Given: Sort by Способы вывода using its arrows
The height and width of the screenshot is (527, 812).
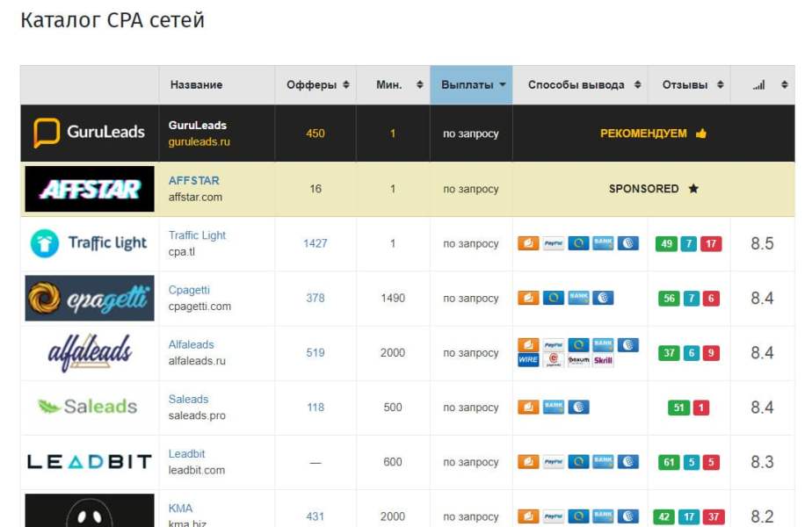Looking at the screenshot, I should [x=637, y=85].
